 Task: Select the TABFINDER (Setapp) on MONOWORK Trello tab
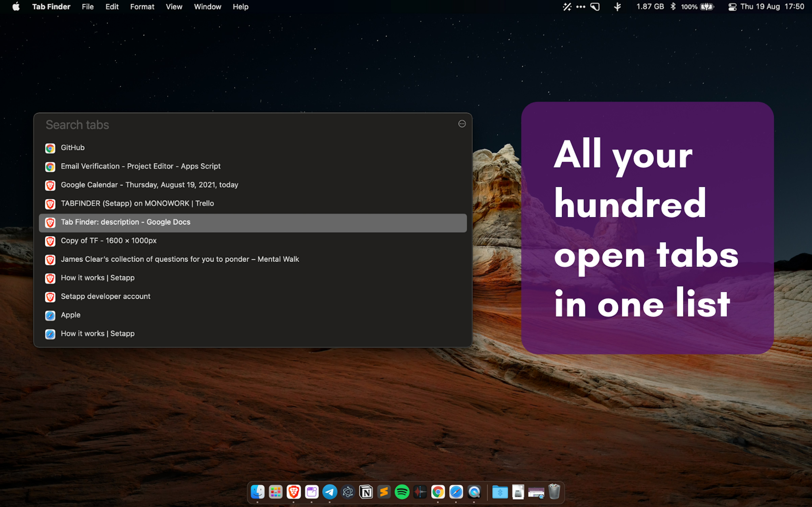coord(137,203)
